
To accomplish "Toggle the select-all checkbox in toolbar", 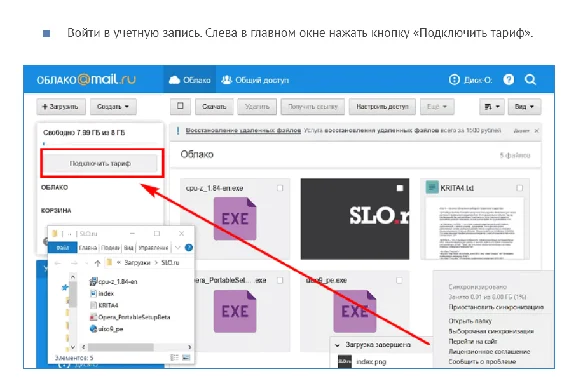I will 180,106.
